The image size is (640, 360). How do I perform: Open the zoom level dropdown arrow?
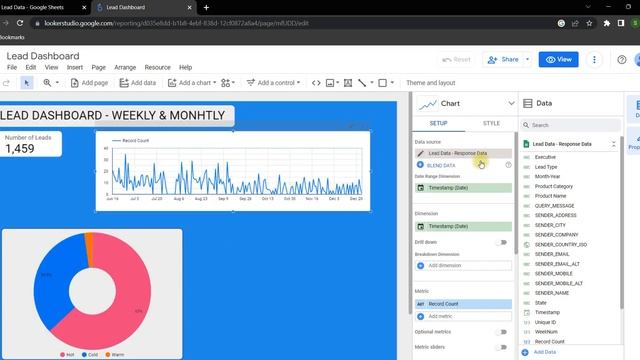[57, 83]
